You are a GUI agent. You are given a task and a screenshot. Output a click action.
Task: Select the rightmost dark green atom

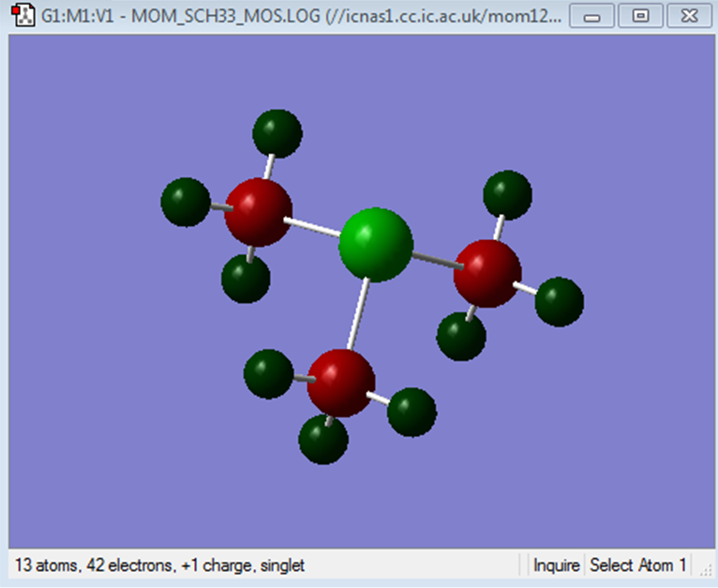point(559,302)
